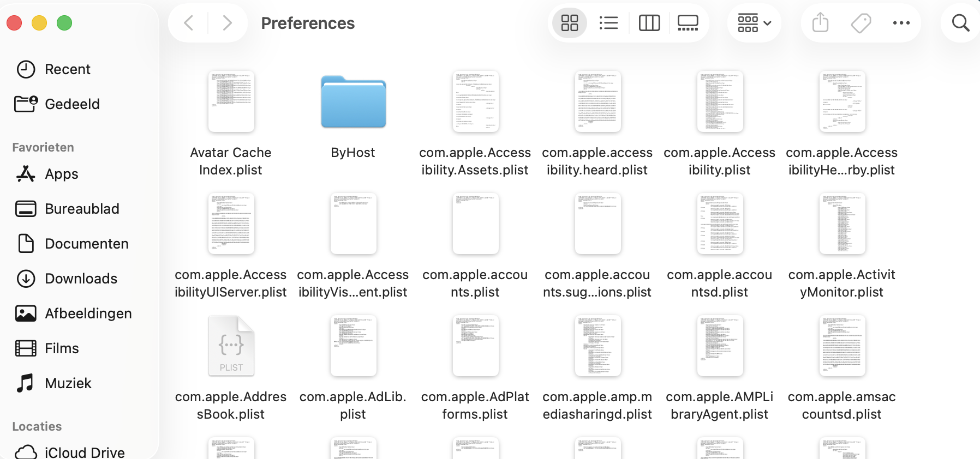
Task: Select com.apple.AdLib.plist file
Action: coord(353,346)
